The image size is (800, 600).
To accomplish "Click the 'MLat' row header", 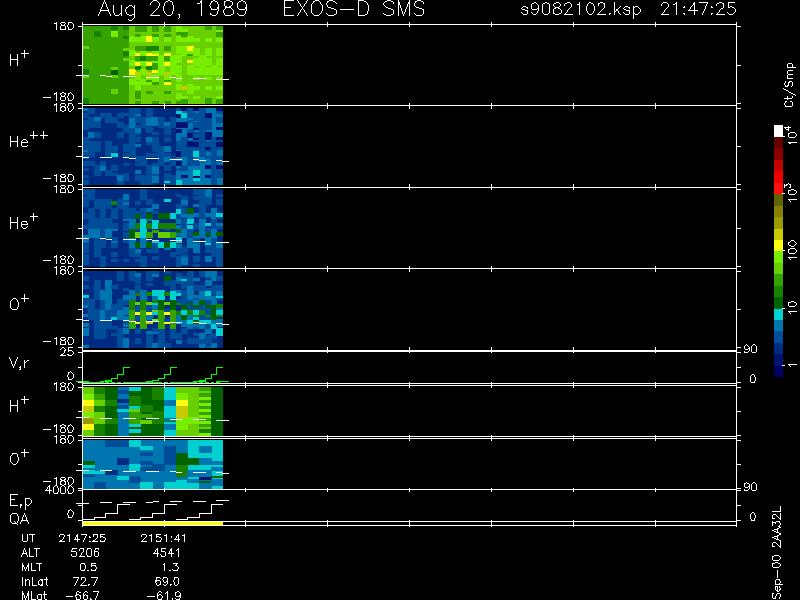I will (x=34, y=595).
